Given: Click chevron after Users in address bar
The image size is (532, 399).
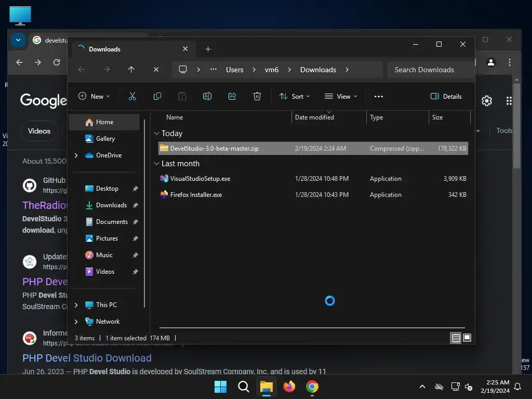Looking at the screenshot, I should [x=254, y=70].
